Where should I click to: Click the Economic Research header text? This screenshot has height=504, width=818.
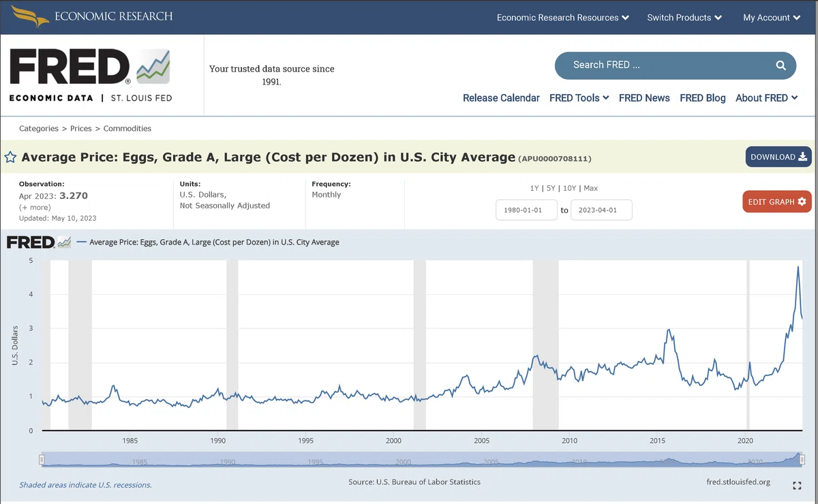pyautogui.click(x=113, y=16)
